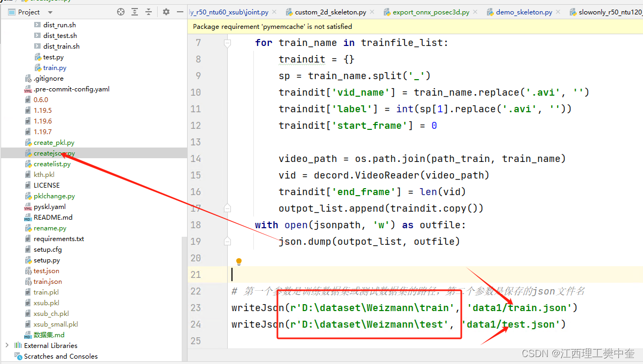The height and width of the screenshot is (364, 643).
Task: Select createlist.py in the project tree
Action: click(52, 164)
